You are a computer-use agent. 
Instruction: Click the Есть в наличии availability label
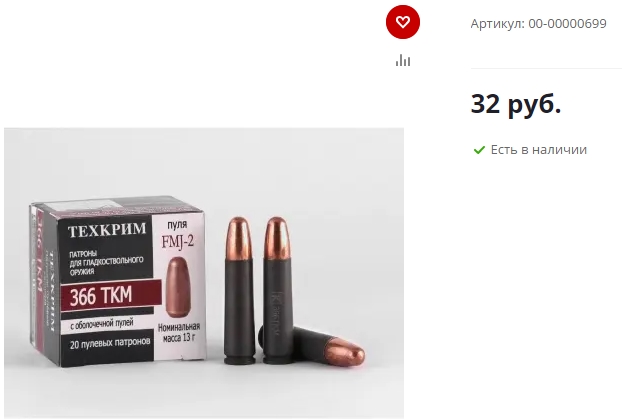coord(539,150)
